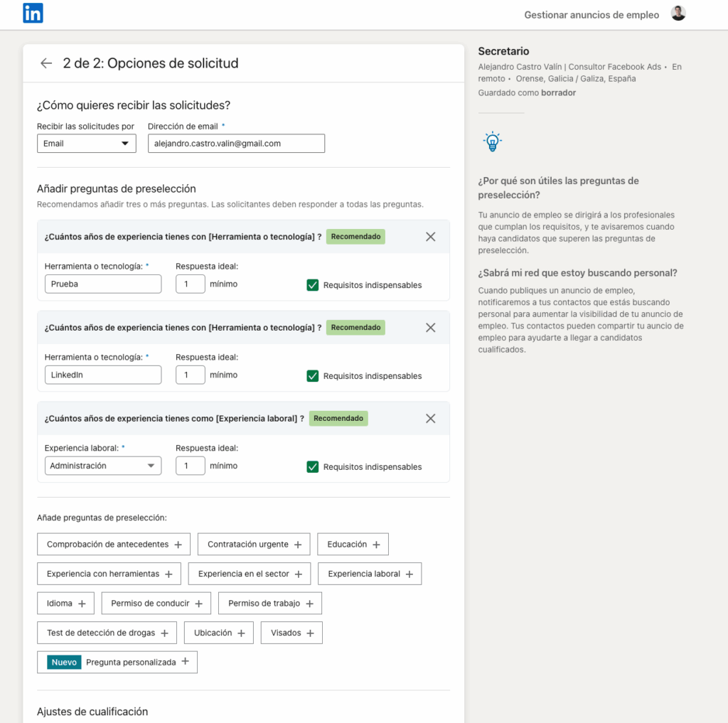Open the Recibir las solicitudes por dropdown

coord(86,143)
